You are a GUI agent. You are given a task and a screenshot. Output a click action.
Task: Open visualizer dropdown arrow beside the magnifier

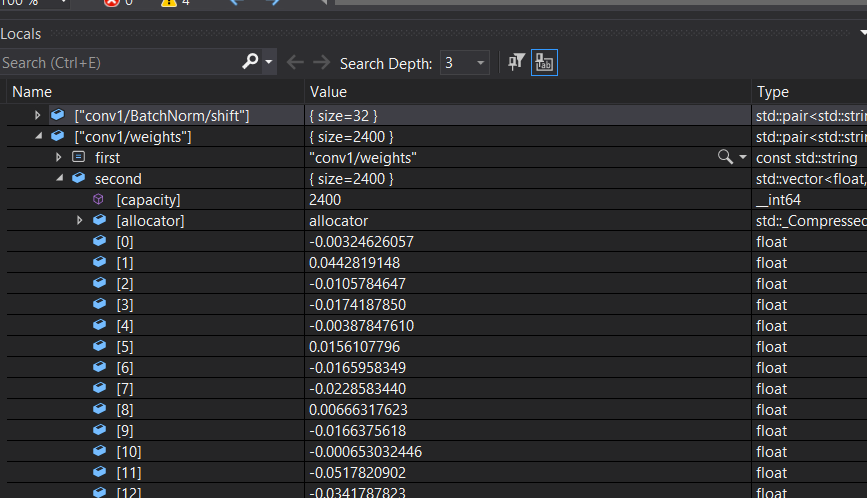click(x=743, y=157)
